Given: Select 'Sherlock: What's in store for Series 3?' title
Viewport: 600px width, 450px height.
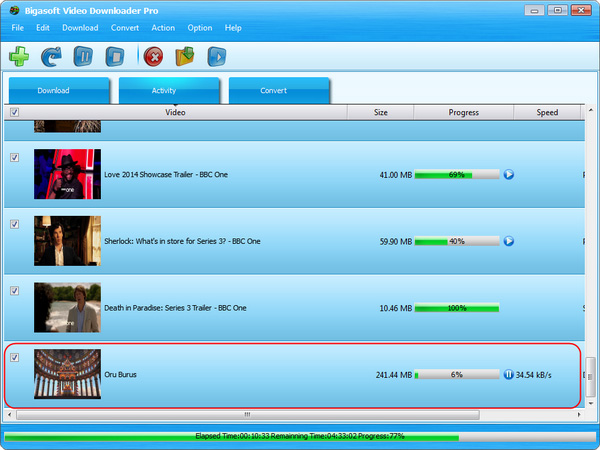Looking at the screenshot, I should pyautogui.click(x=183, y=241).
